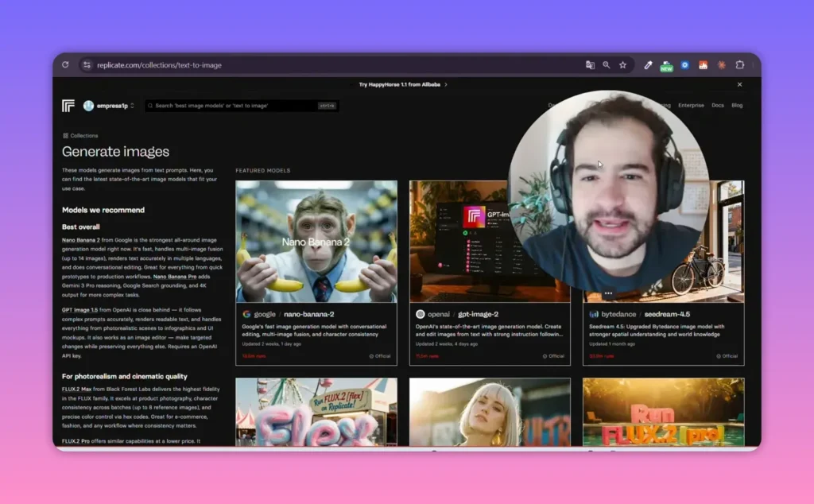Open the Run FLUX.2 pro thumbnail
This screenshot has height=504, width=814.
coord(664,412)
